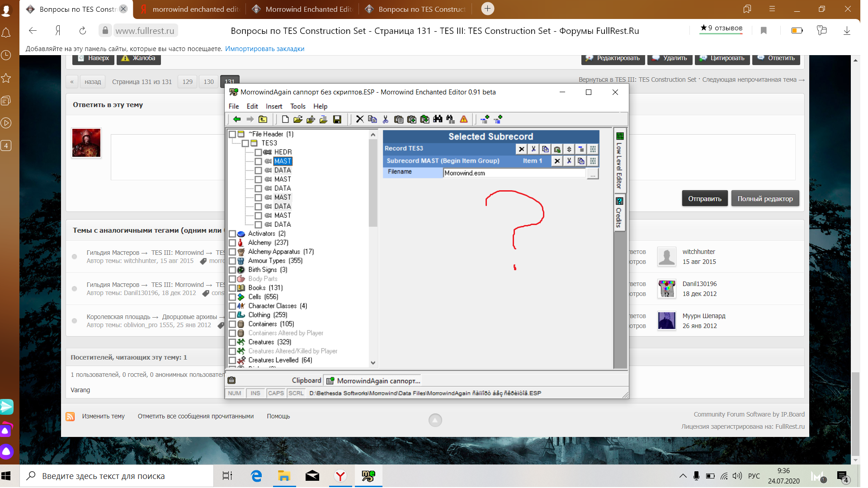This screenshot has width=868, height=488.
Task: Click the red warning triangle icon
Action: click(x=464, y=119)
